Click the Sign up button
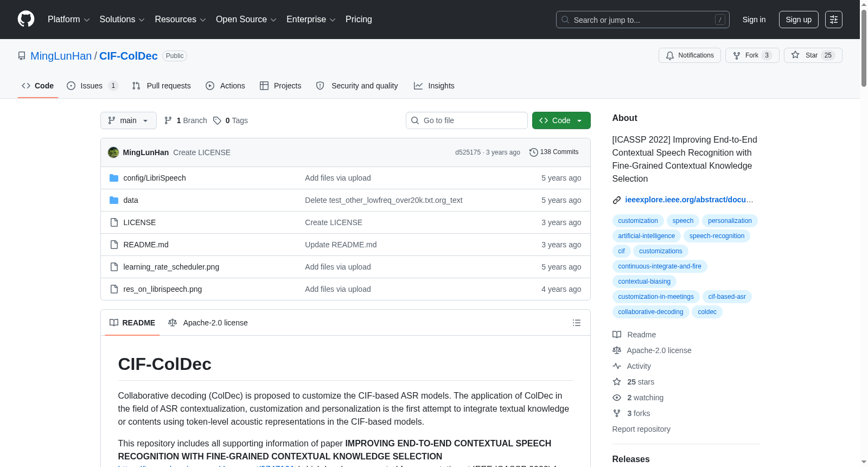The height and width of the screenshot is (467, 868). [799, 20]
